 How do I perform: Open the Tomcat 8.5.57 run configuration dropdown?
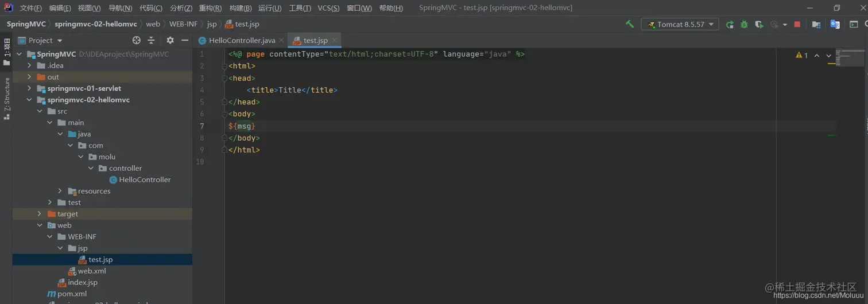[680, 24]
